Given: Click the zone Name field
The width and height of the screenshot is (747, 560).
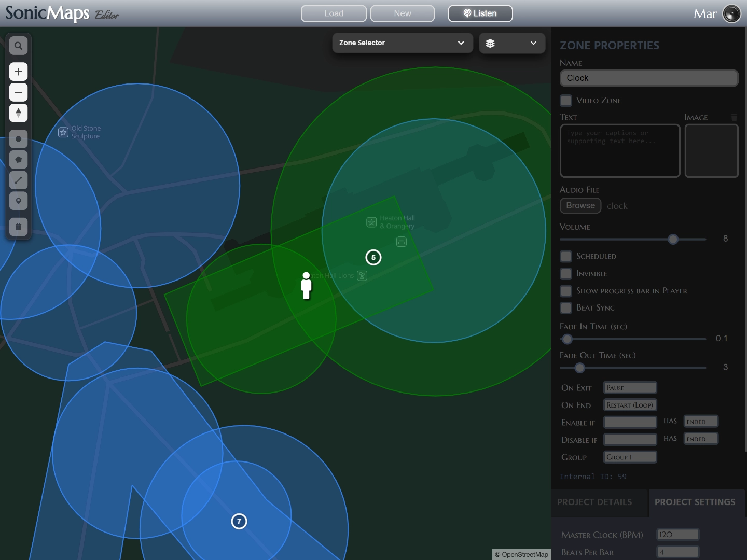Looking at the screenshot, I should tap(649, 78).
